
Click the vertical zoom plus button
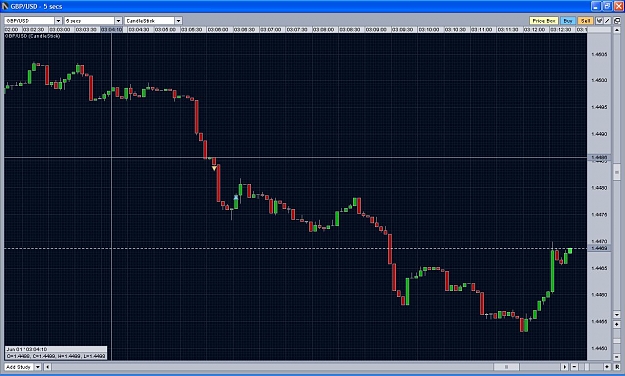click(617, 324)
